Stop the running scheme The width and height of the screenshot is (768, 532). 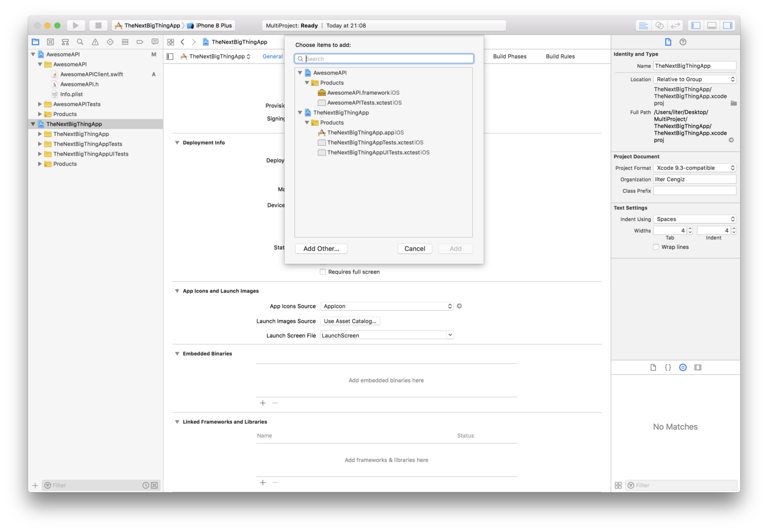pyautogui.click(x=98, y=25)
